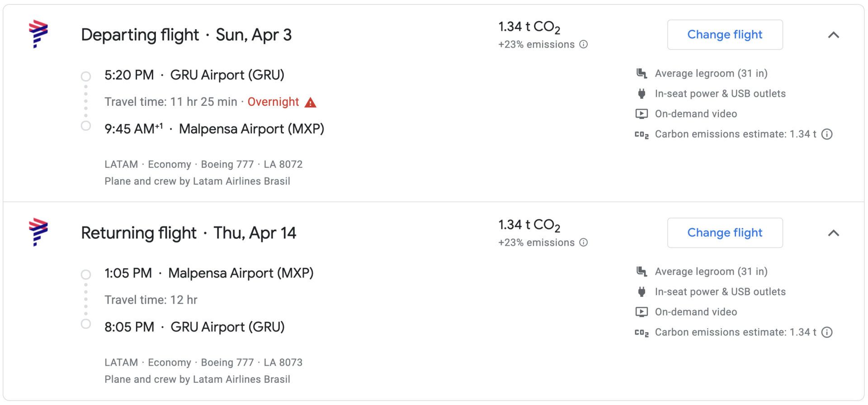
Task: Click returning carbon emissions estimate info icon
Action: (x=827, y=332)
